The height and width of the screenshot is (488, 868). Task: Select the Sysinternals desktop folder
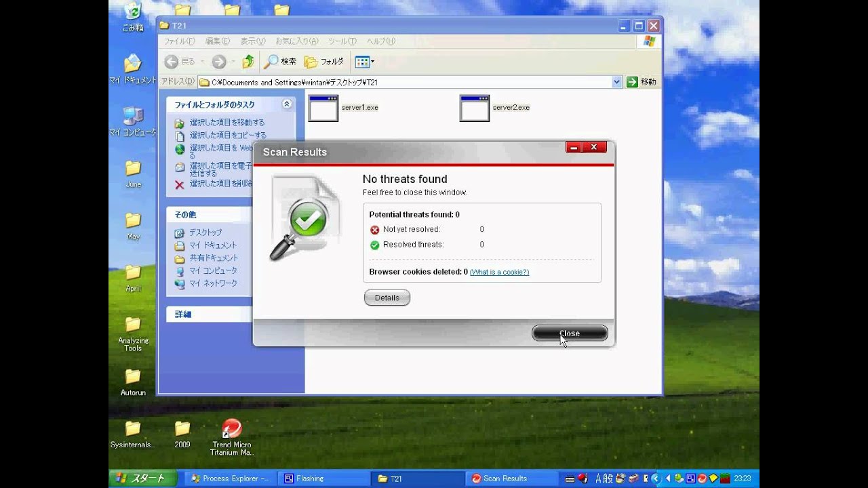click(133, 434)
